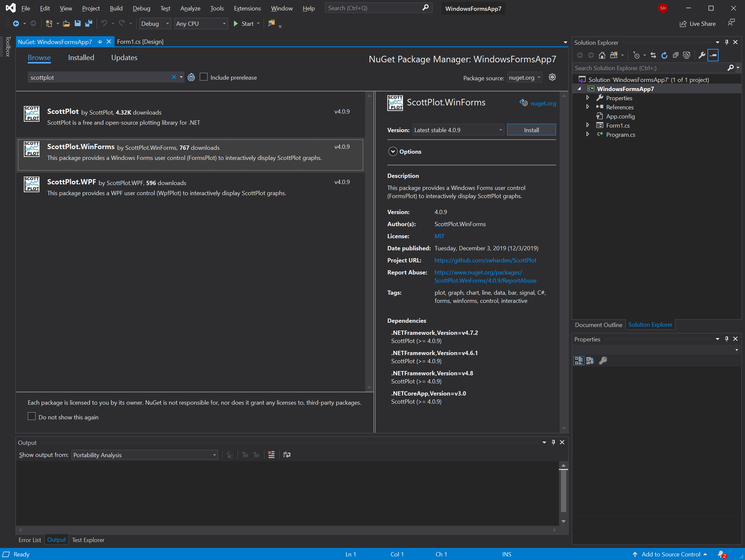Click the Home icon in Solution Explorer
Viewport: 745px width, 560px height.
(602, 55)
